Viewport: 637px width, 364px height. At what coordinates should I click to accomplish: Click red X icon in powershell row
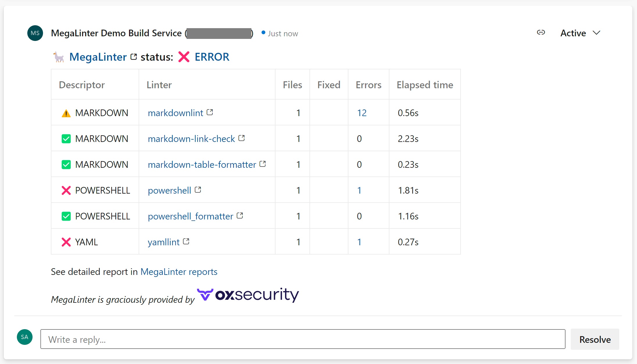point(66,190)
